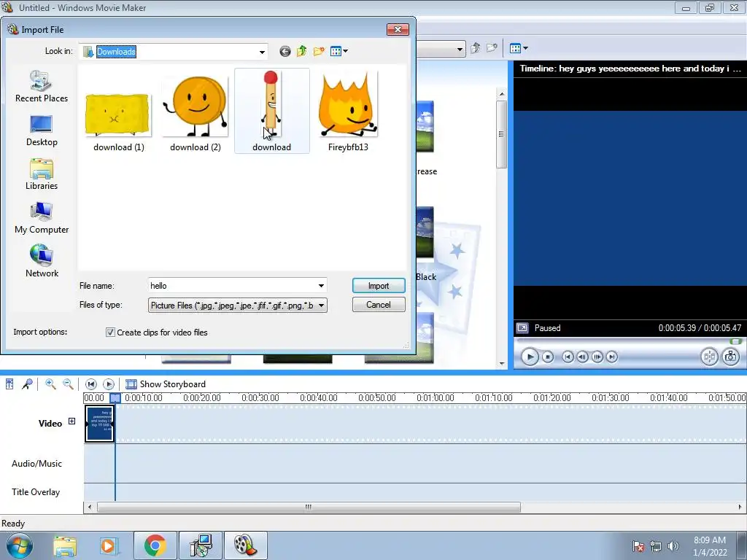The image size is (747, 560).
Task: Open the Set Audio Levels icon
Action: (9, 384)
